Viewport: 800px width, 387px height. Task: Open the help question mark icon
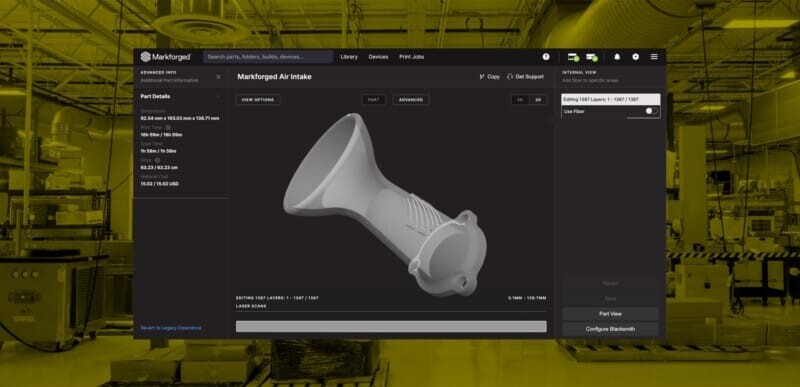point(546,57)
